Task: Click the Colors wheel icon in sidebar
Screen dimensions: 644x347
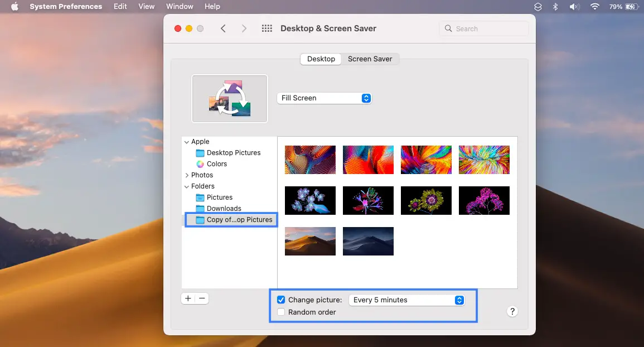Action: (x=200, y=164)
